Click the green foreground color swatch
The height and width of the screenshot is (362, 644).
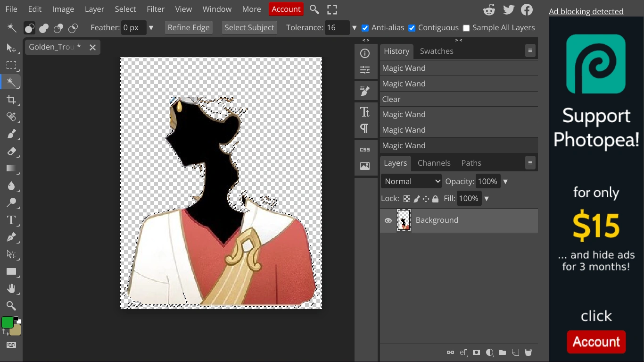(8, 322)
